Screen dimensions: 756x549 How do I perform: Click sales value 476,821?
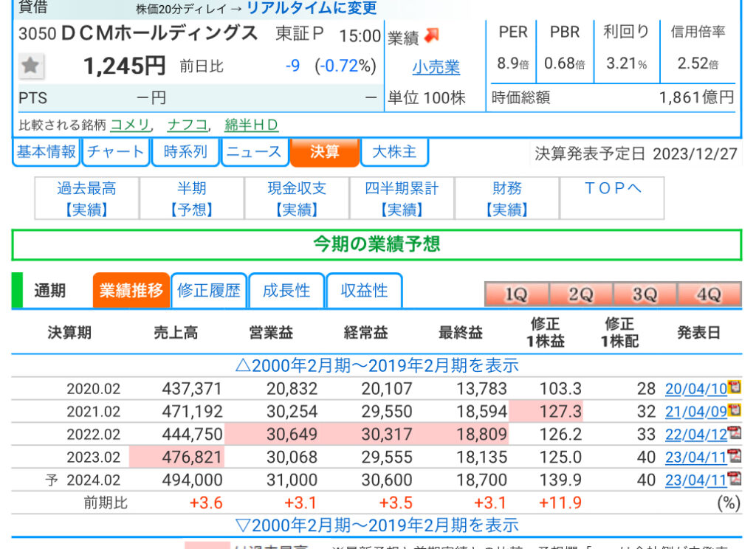click(192, 457)
